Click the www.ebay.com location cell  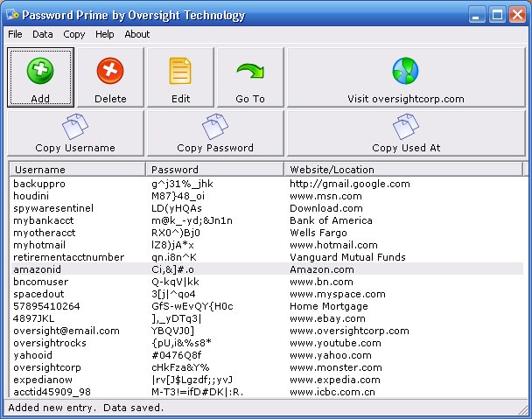(327, 318)
